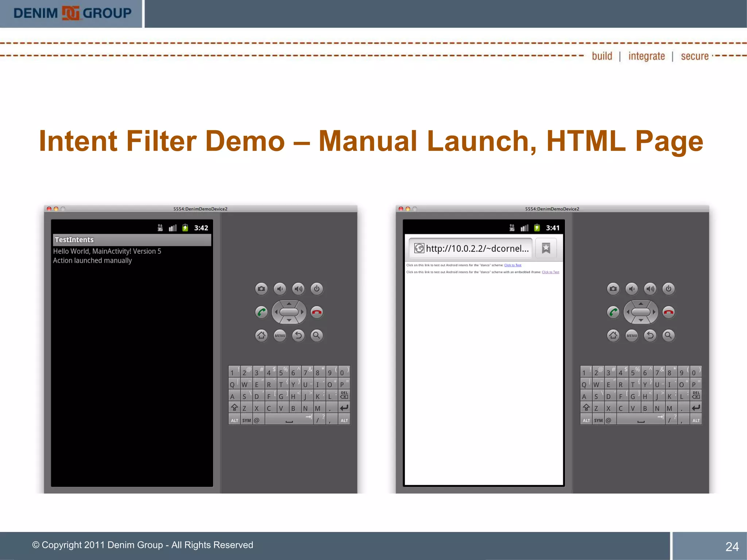Click power button on right emulator
The image size is (747, 560).
(669, 289)
